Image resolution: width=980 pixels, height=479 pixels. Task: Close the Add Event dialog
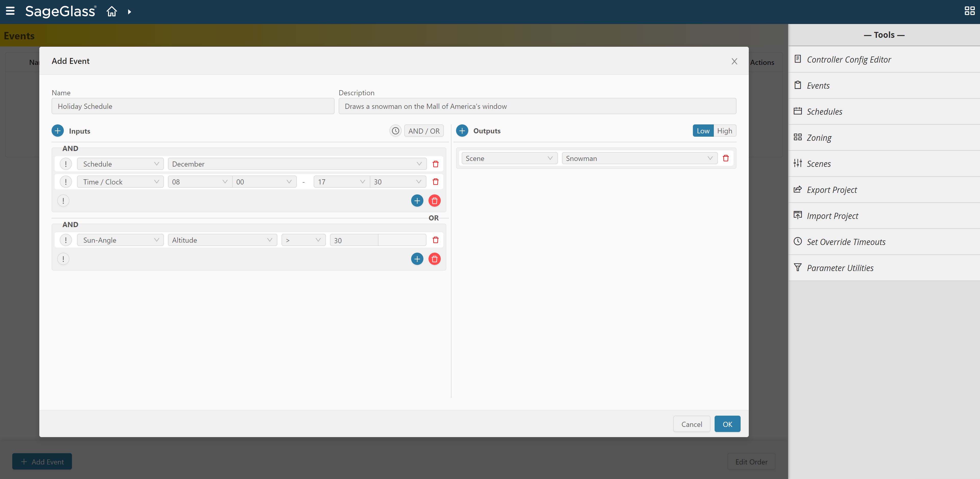point(734,61)
